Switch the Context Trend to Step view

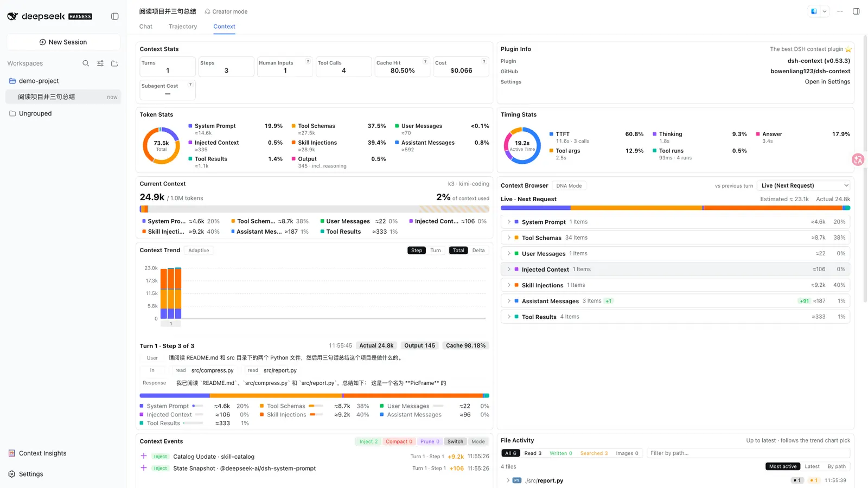tap(417, 251)
